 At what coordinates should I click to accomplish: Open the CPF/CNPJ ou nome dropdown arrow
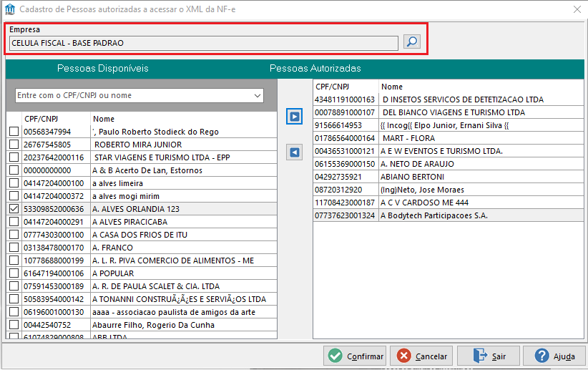258,96
